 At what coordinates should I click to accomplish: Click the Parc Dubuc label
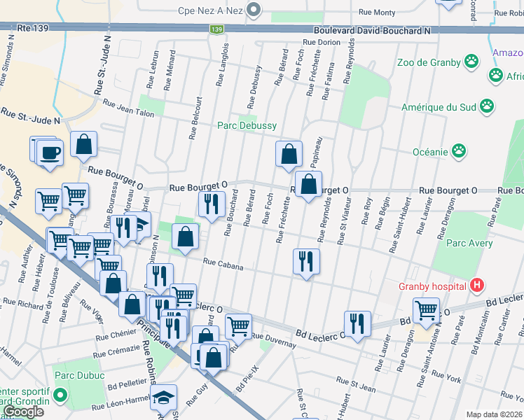point(80,375)
